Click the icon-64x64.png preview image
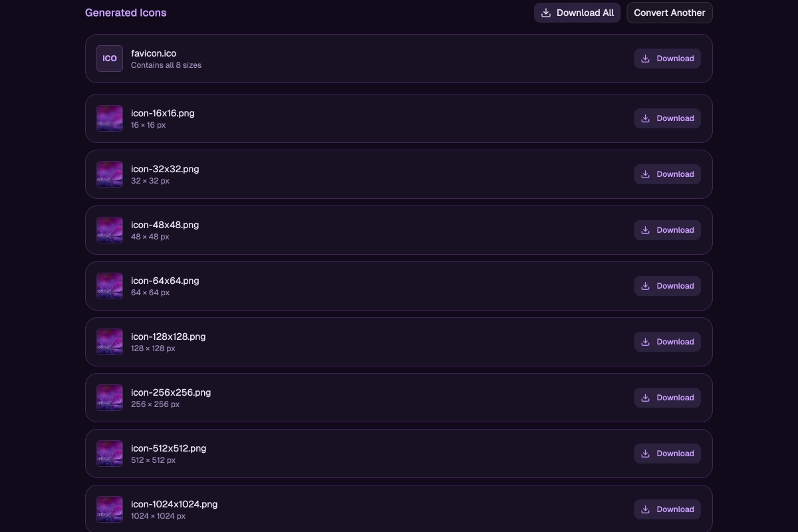 point(110,286)
